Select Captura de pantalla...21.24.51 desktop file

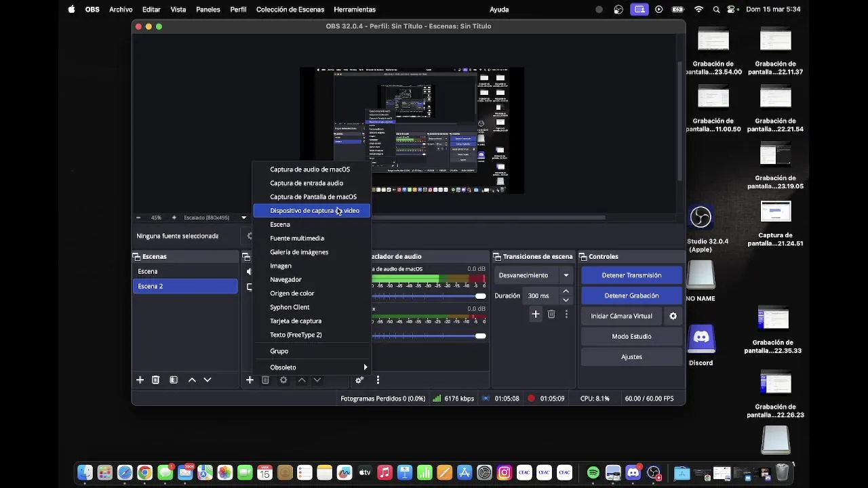(775, 224)
